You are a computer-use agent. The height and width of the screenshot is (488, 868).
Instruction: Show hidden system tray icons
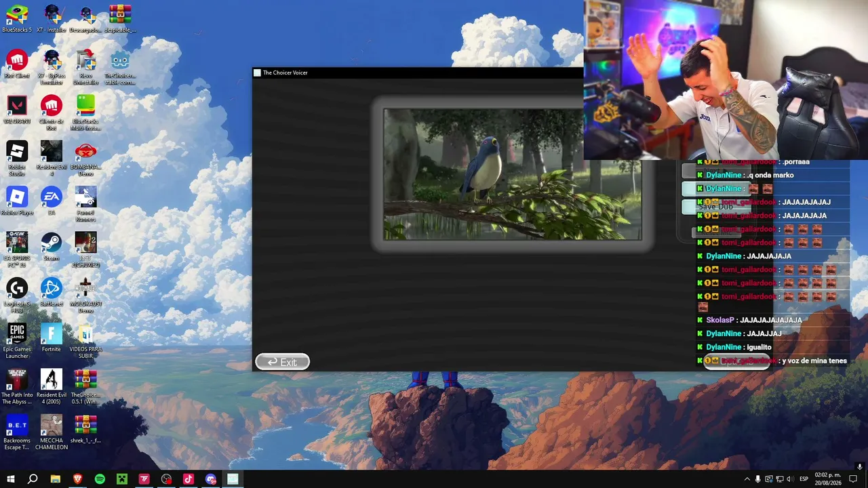click(747, 479)
